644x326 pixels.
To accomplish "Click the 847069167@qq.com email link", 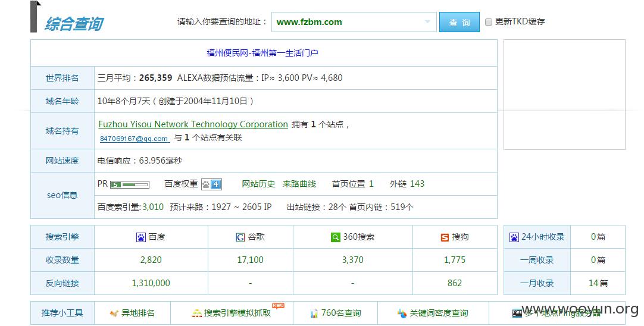I will tap(134, 139).
